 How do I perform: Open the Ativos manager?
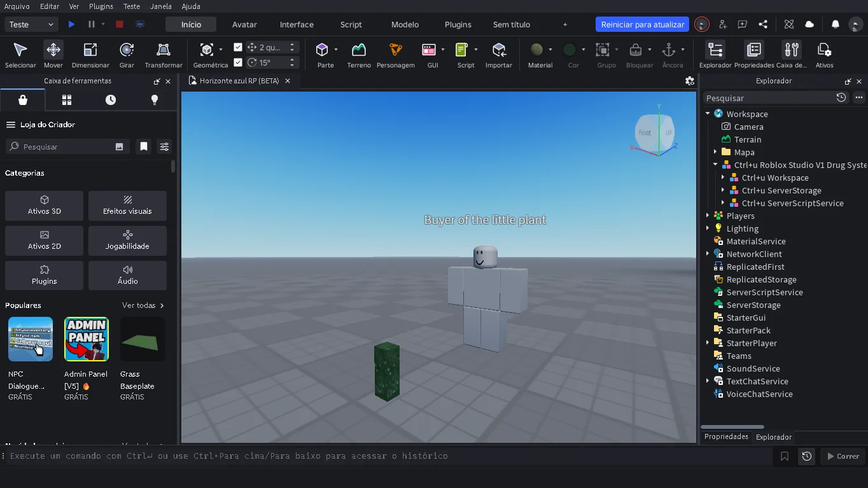click(824, 55)
